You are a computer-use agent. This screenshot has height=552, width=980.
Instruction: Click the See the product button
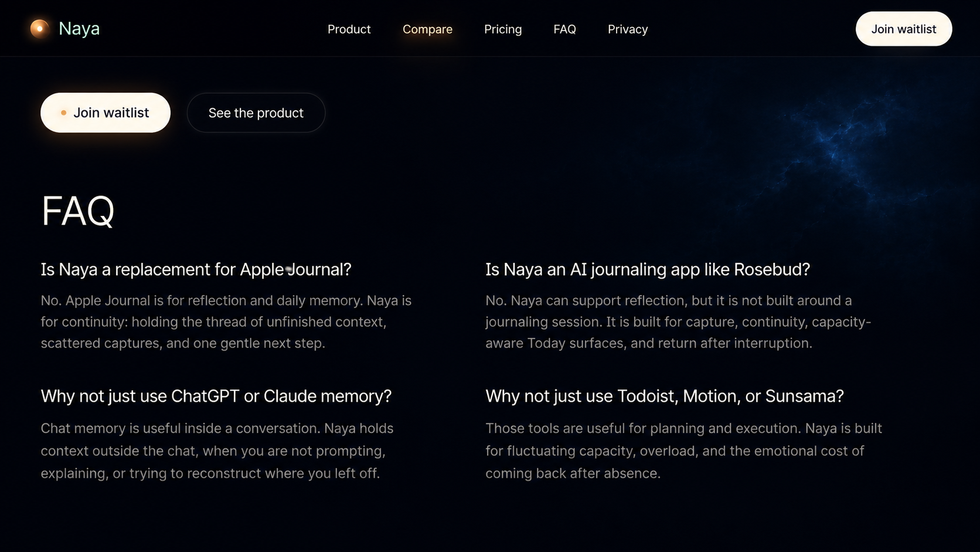[x=256, y=113]
